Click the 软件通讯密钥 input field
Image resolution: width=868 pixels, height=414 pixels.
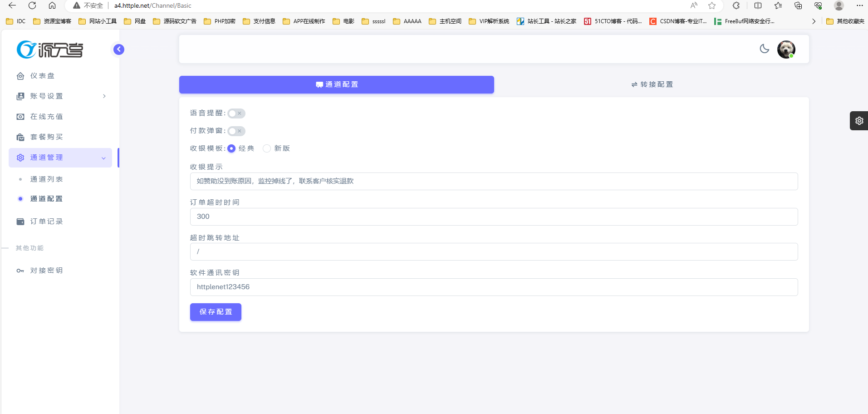point(494,287)
